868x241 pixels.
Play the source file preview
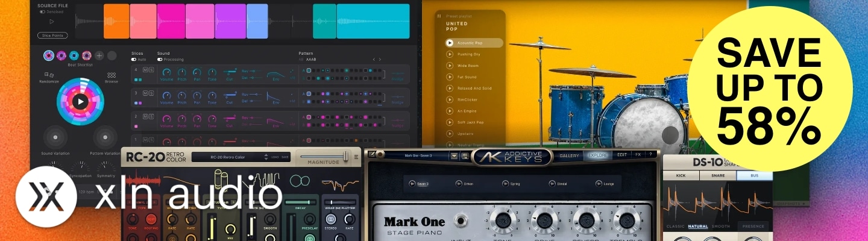click(x=51, y=22)
